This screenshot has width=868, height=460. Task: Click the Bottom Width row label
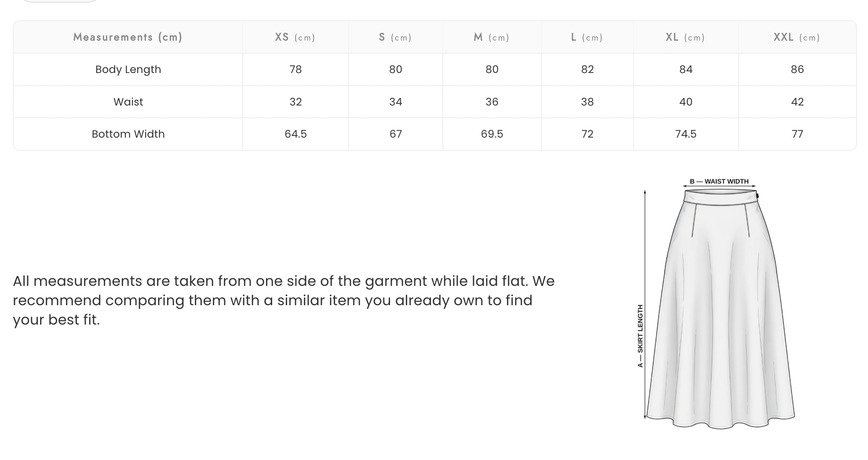tap(128, 134)
